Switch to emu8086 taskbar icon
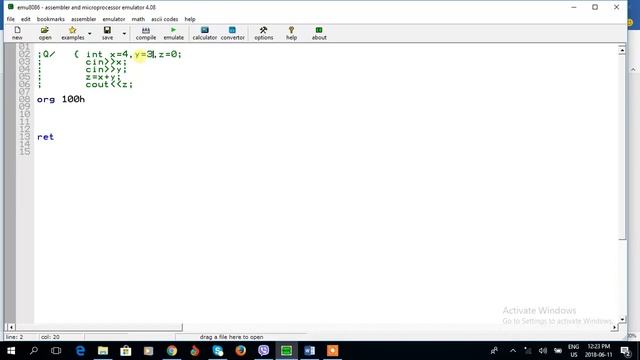This screenshot has height=360, width=640. coord(287,351)
